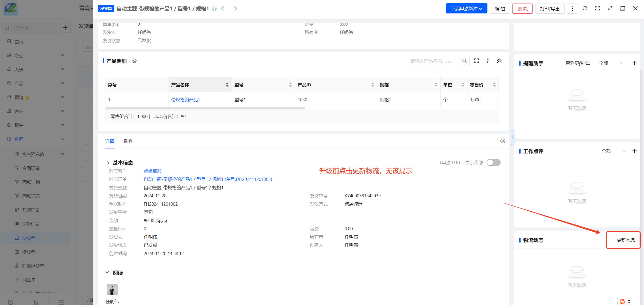The image size is (644, 305).
Task: Go to next record arrow
Action: click(x=235, y=9)
